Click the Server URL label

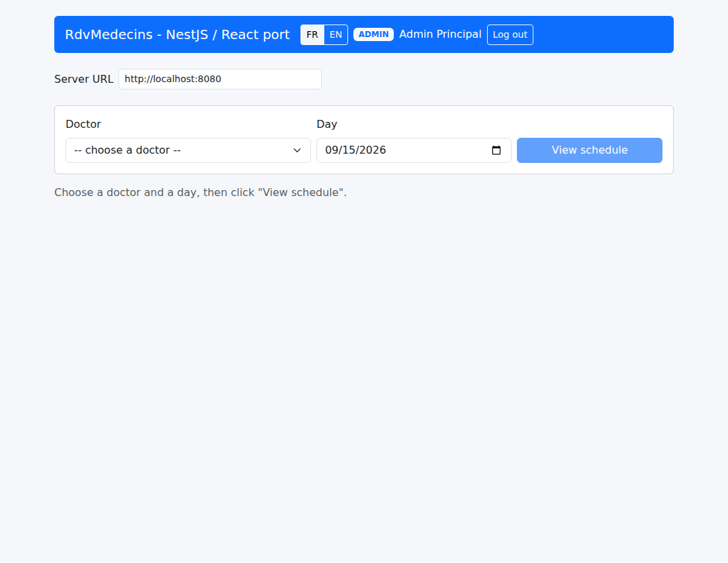(83, 79)
